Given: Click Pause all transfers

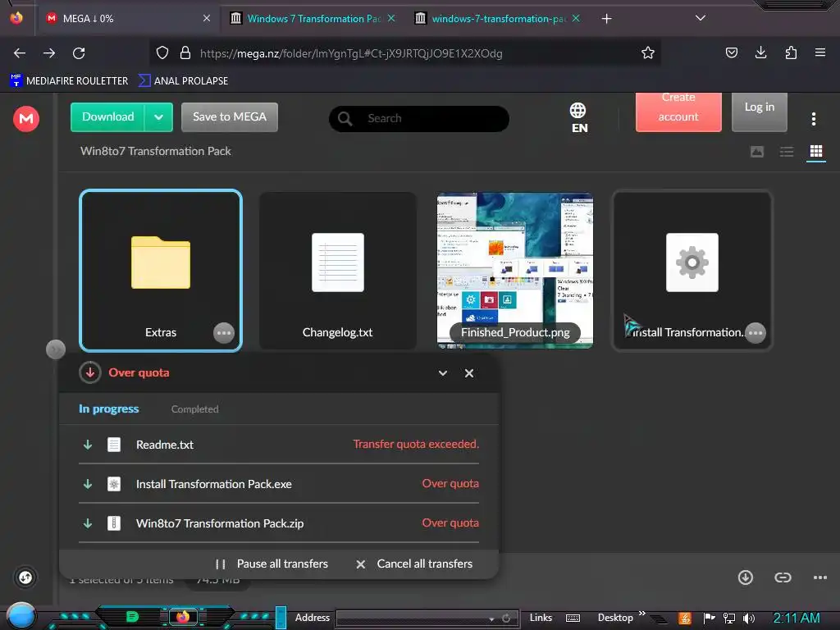Looking at the screenshot, I should pyautogui.click(x=272, y=564).
